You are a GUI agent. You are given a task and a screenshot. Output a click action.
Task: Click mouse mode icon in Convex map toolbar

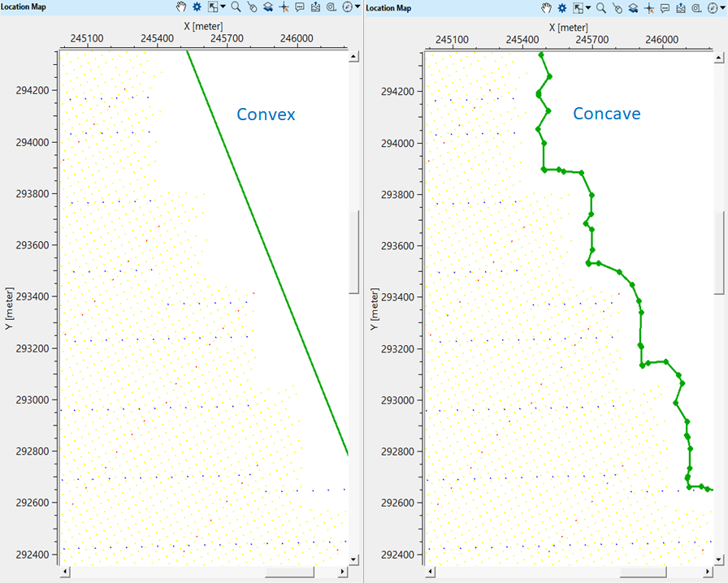coord(252,8)
